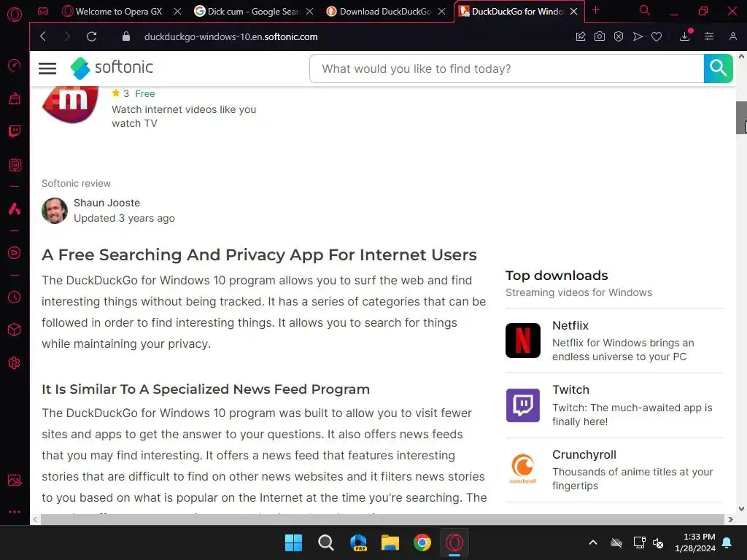Open sidebar three-dots more options
Screen dimensions: 747x560
15,512
